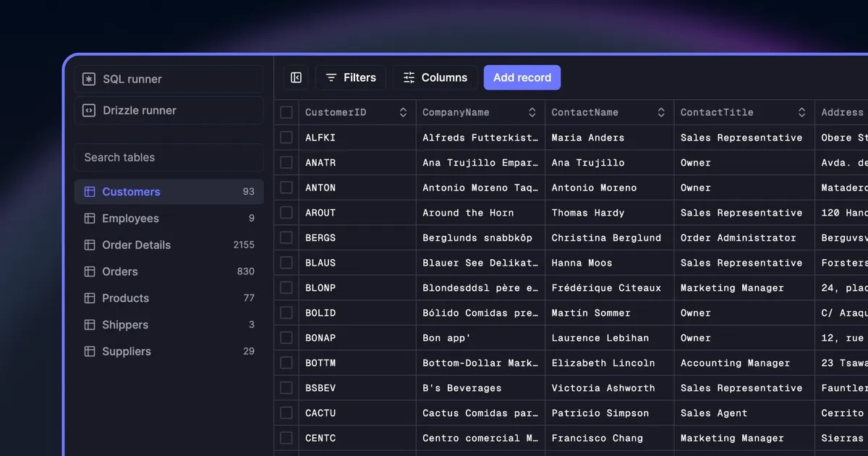Click cell Berglunds snabbköp
Screen dimensions: 868x456
click(x=480, y=237)
